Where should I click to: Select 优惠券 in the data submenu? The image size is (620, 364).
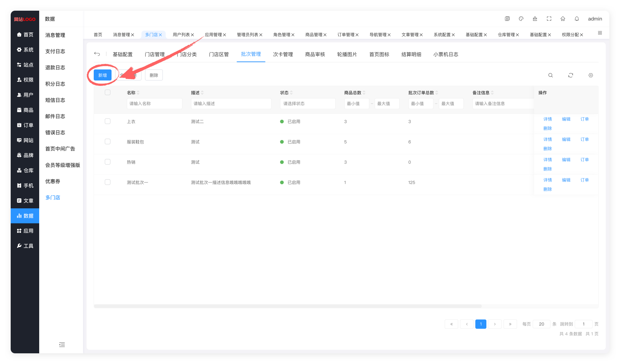[x=53, y=181]
